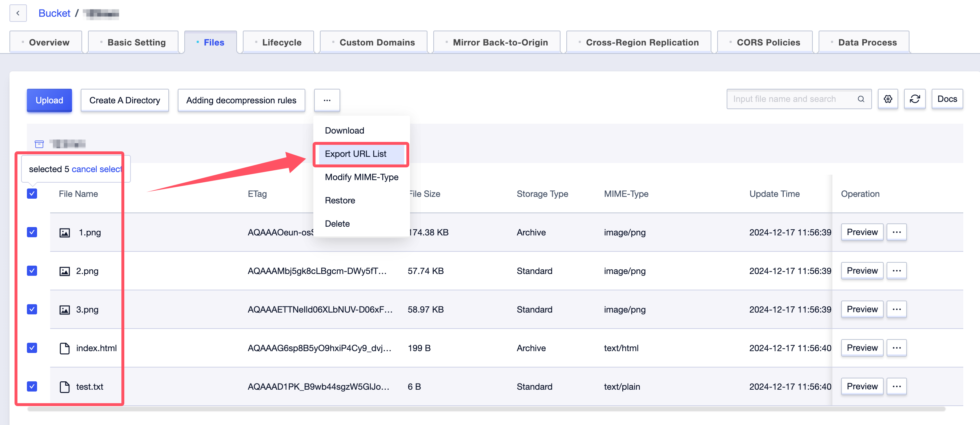The width and height of the screenshot is (980, 425).
Task: Toggle the select-all header checkbox
Action: (32, 194)
